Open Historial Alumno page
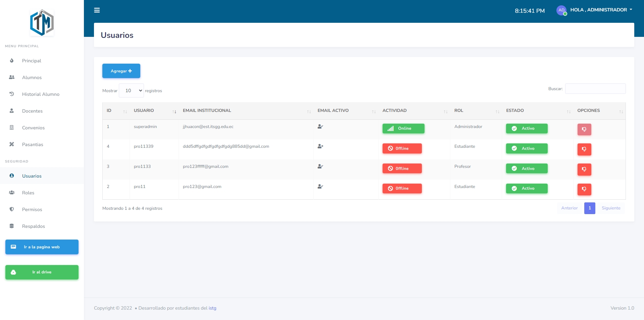 pyautogui.click(x=42, y=94)
